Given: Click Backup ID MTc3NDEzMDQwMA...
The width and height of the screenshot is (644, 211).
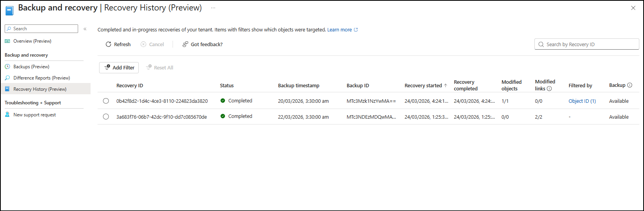Looking at the screenshot, I should pyautogui.click(x=371, y=117).
